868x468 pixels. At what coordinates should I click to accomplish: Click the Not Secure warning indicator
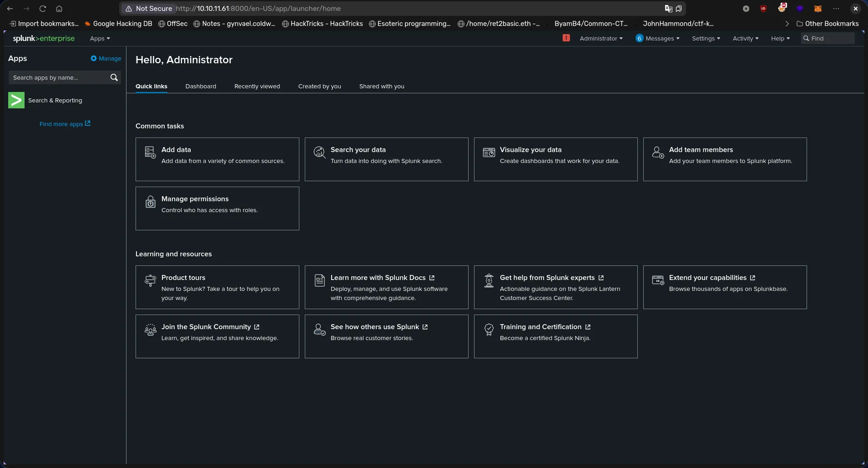pos(149,9)
